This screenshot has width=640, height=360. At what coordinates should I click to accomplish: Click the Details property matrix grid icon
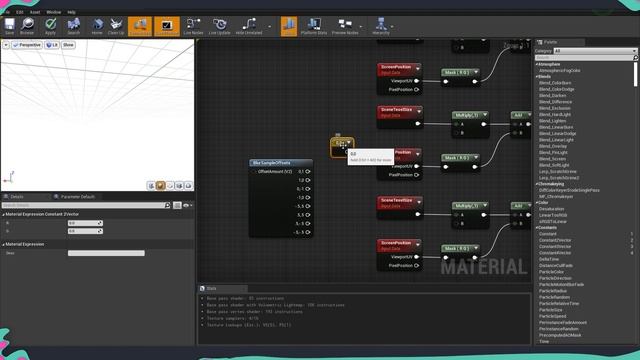pyautogui.click(x=177, y=205)
